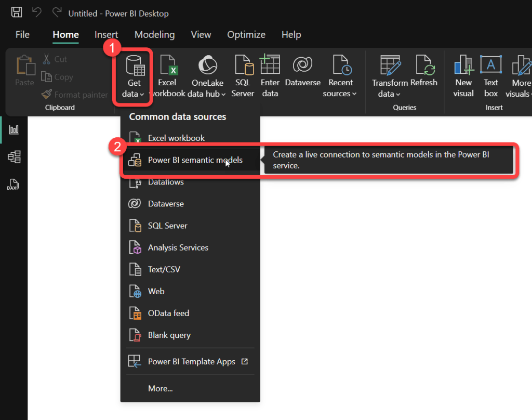
Task: Open the View ribbon tab
Action: [201, 35]
